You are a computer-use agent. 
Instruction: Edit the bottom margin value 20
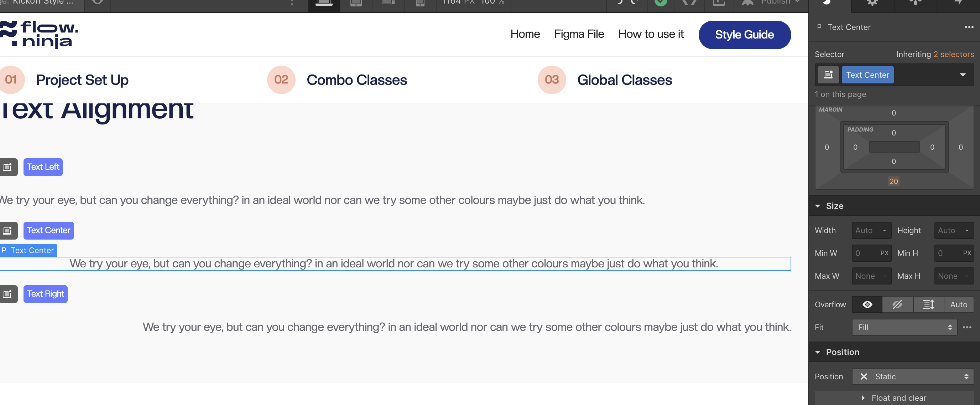[x=893, y=181]
